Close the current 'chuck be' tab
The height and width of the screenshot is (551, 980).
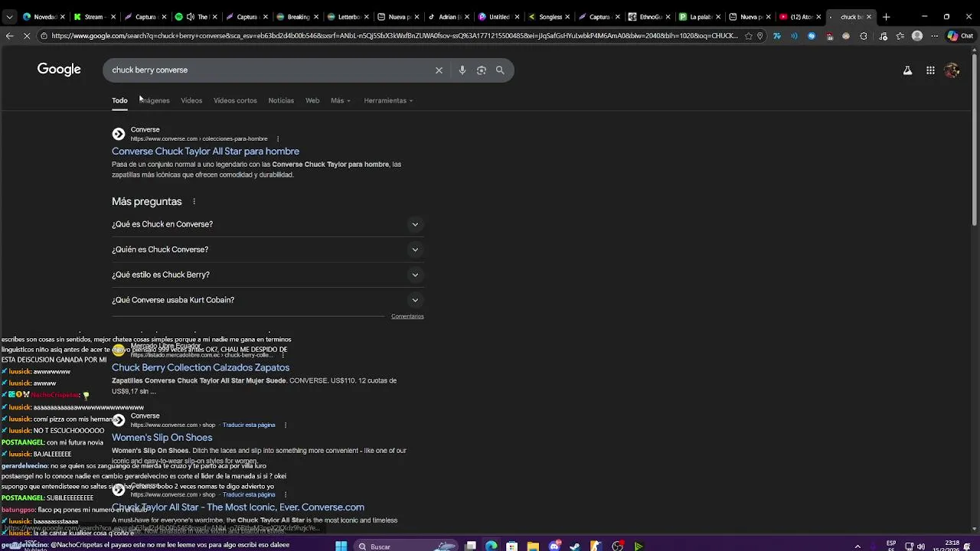coord(868,17)
